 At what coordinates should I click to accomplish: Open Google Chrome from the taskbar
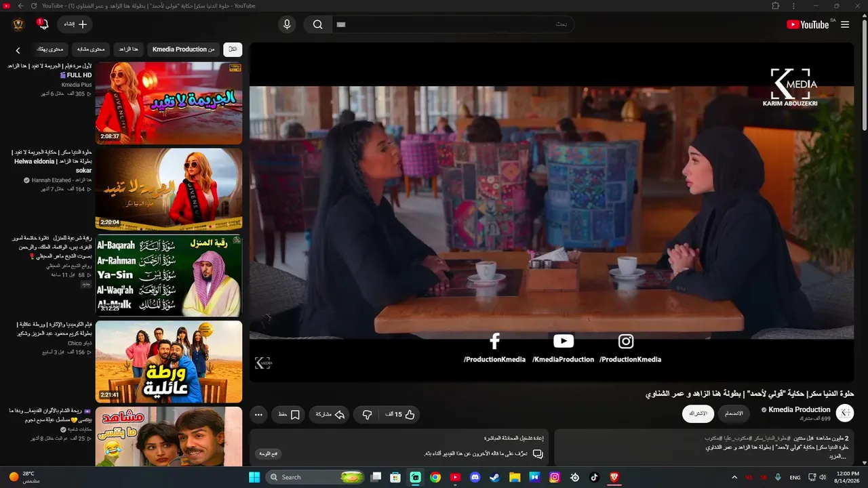(435, 477)
